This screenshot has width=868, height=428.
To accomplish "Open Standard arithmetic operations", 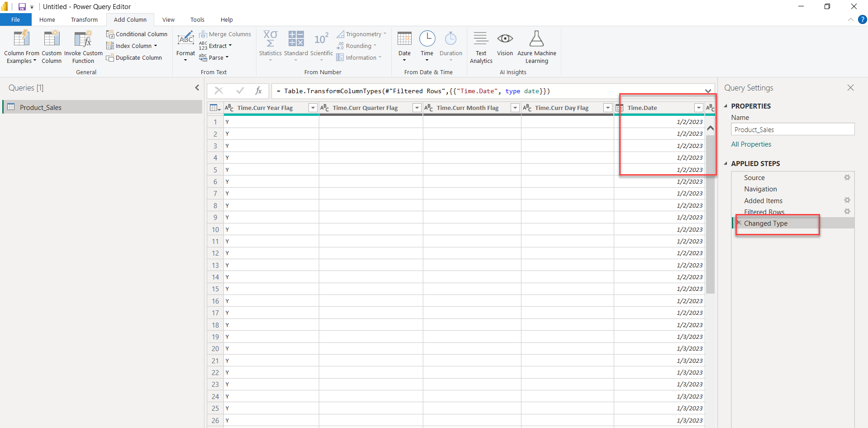I will pyautogui.click(x=296, y=47).
